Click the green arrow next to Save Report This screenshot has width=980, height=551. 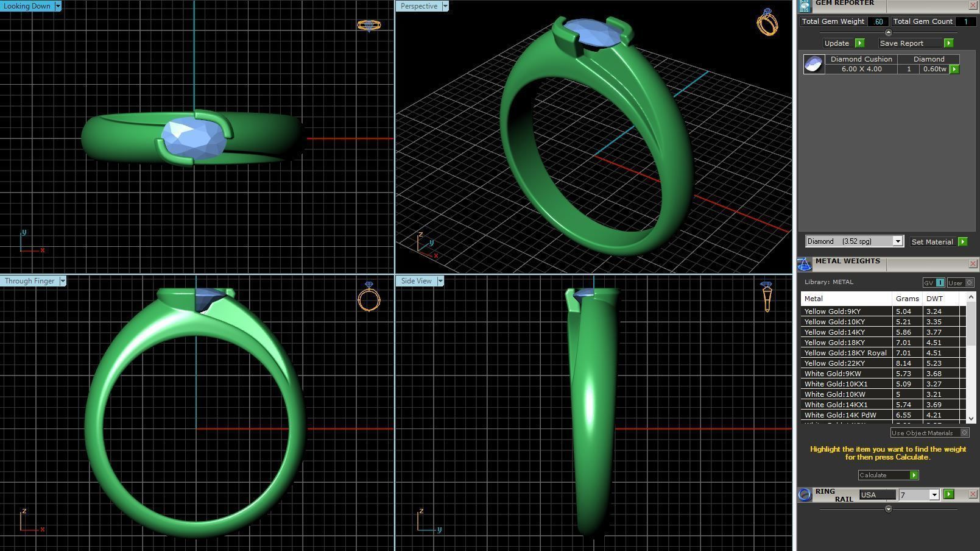[948, 43]
